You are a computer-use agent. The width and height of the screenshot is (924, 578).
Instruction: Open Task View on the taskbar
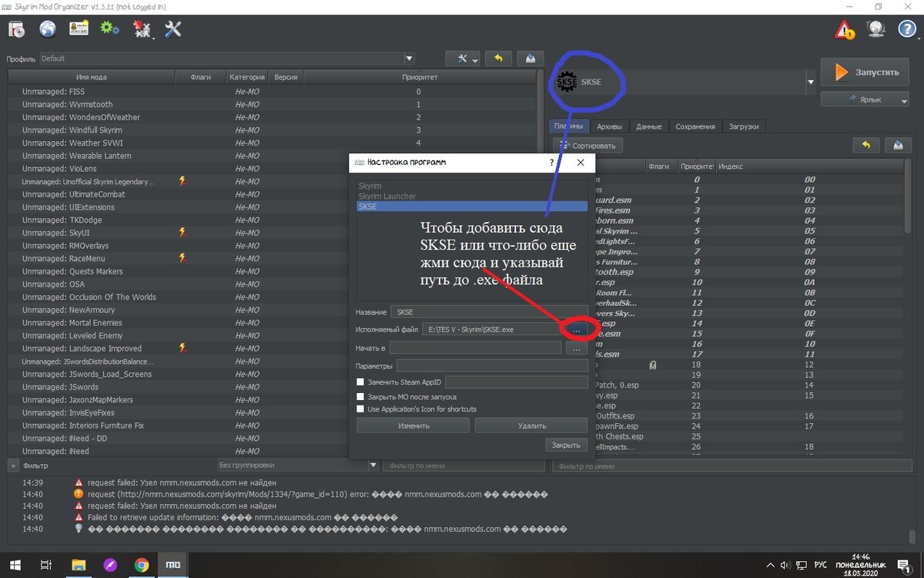[46, 564]
